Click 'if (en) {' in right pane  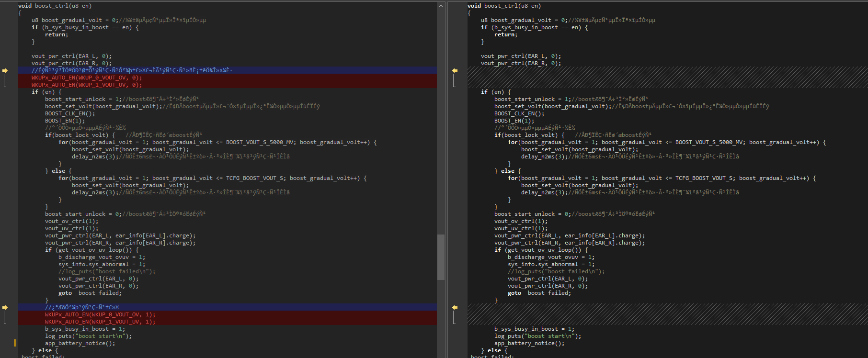point(496,92)
